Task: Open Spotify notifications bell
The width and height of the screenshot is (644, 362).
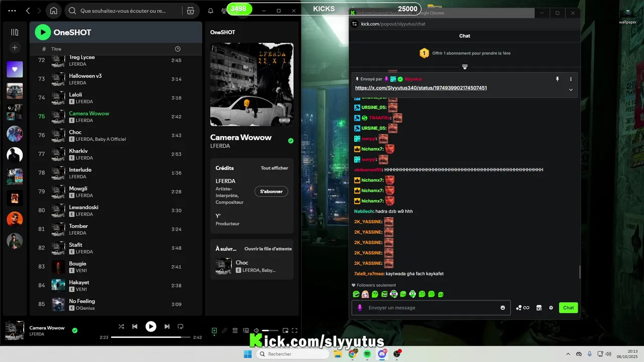Action: pos(210,11)
